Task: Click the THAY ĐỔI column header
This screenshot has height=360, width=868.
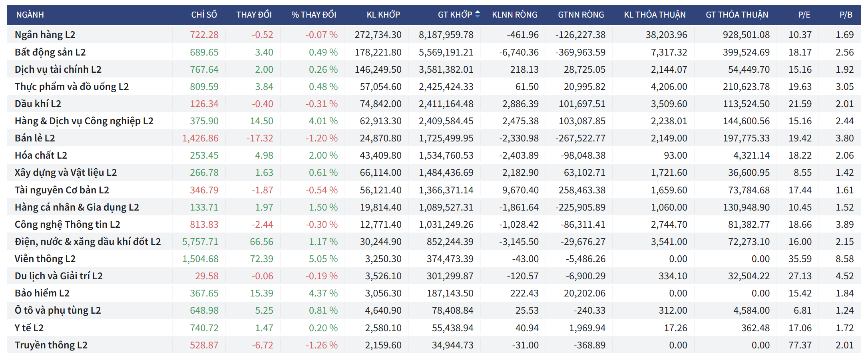Action: tap(254, 15)
